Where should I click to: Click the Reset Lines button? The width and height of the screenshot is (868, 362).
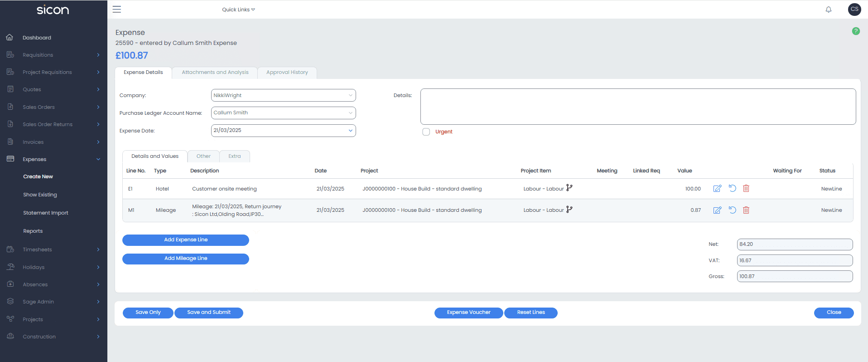531,313
